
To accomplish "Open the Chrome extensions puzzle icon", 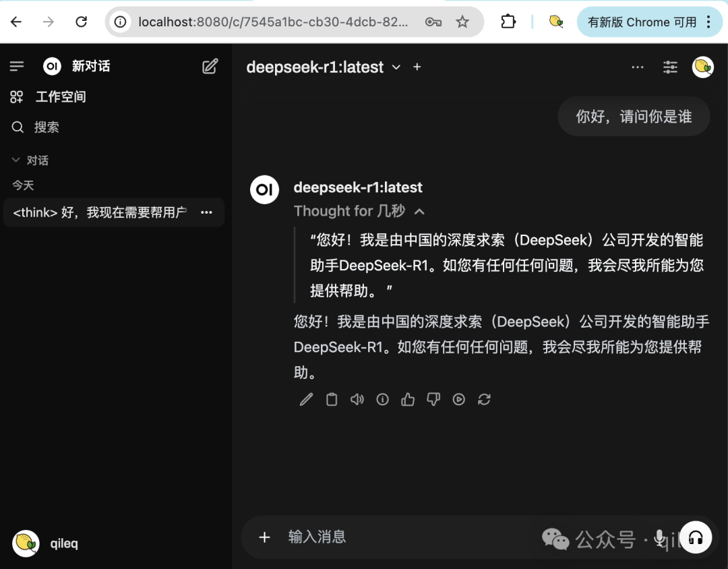I will (x=508, y=22).
